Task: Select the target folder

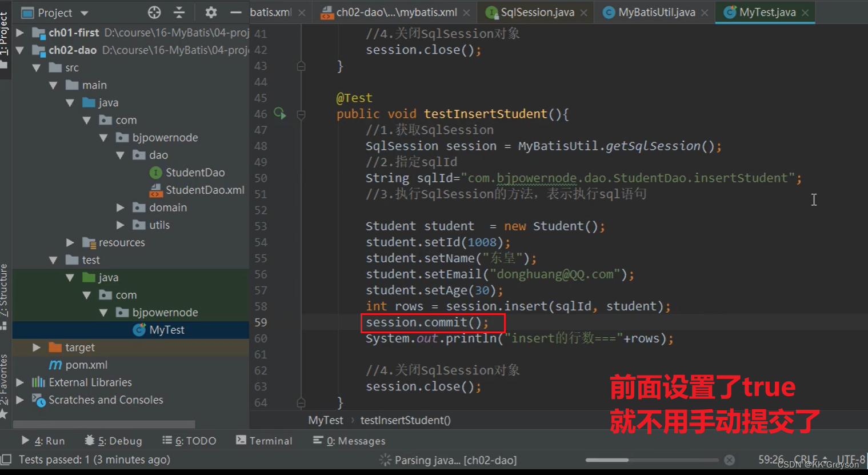Action: [71, 348]
